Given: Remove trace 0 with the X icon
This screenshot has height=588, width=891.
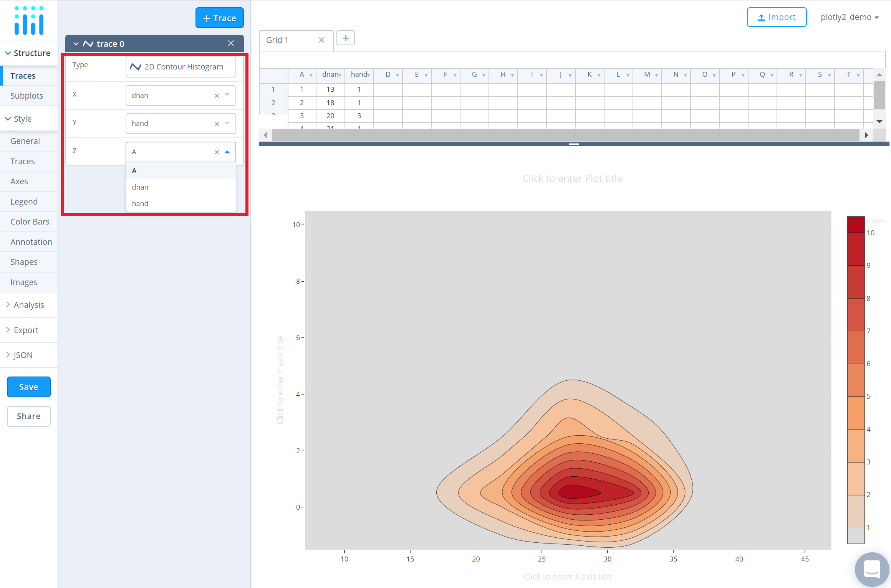Looking at the screenshot, I should tap(231, 43).
